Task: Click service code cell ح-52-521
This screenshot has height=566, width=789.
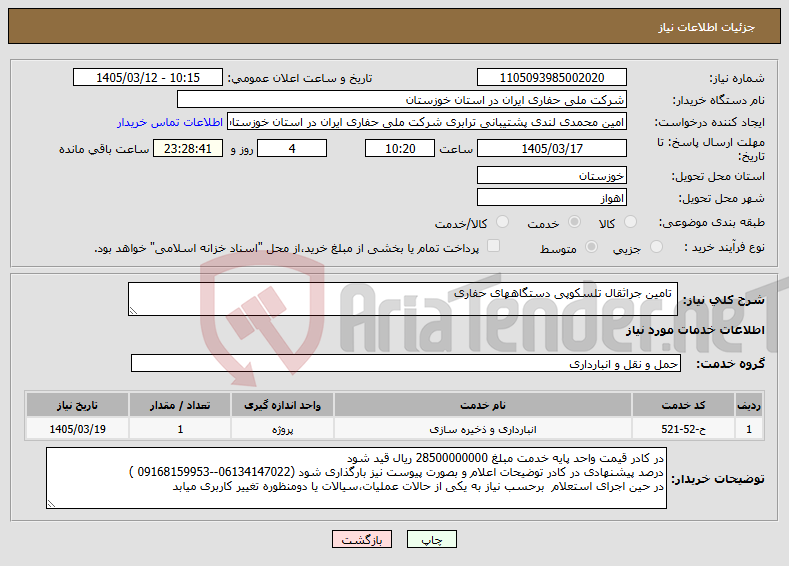Action: coord(682,429)
